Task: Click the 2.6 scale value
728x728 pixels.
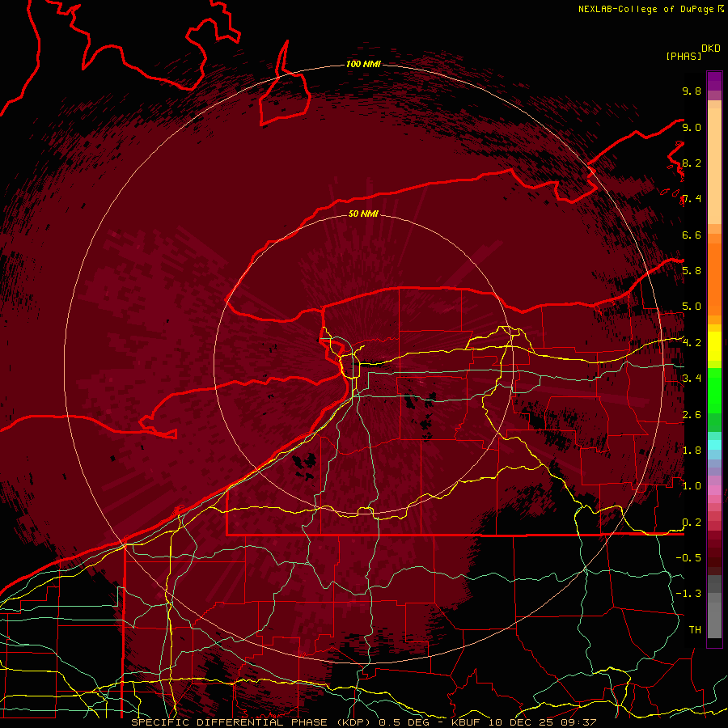Action: [x=692, y=415]
